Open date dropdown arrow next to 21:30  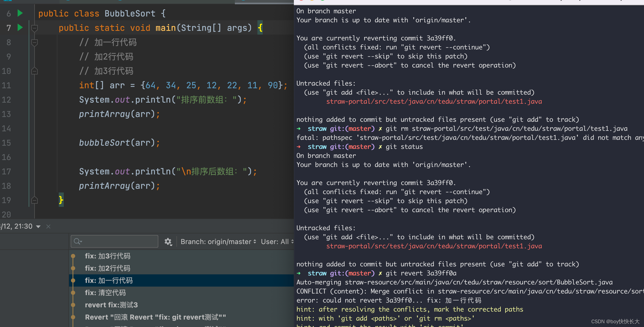[x=38, y=227]
